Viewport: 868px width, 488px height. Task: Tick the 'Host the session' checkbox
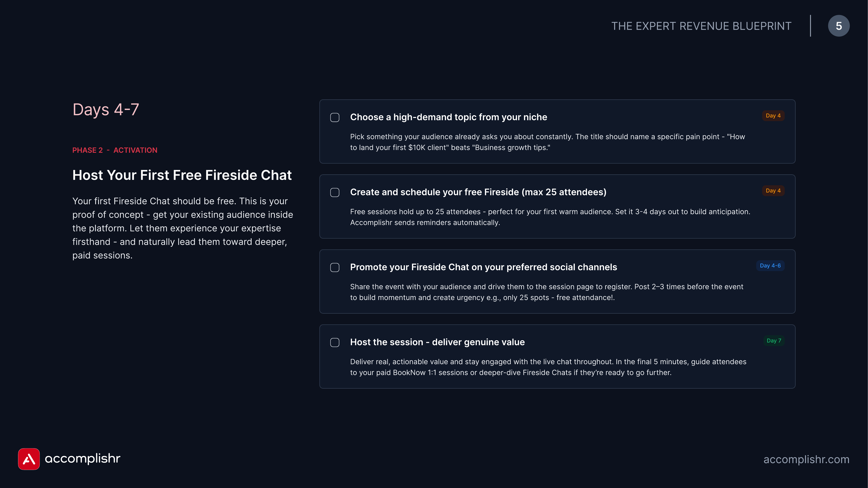(x=335, y=343)
